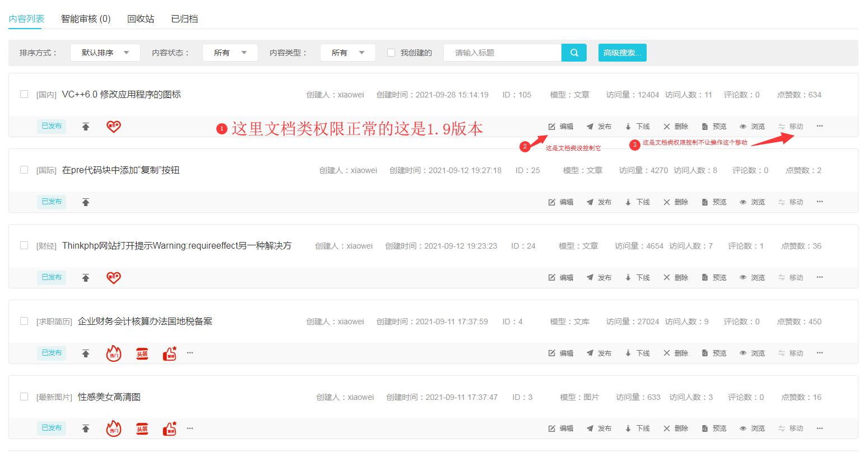Image resolution: width=868 pixels, height=452 pixels.
Task: Click 浏览 for the Thinkphp article
Action: (752, 278)
